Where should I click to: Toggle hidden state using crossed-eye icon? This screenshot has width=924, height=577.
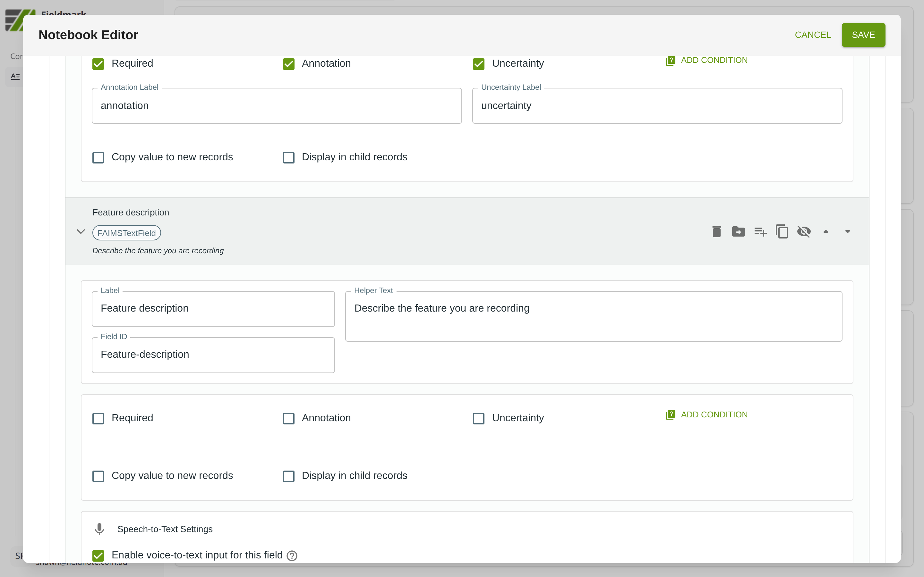[x=804, y=232]
